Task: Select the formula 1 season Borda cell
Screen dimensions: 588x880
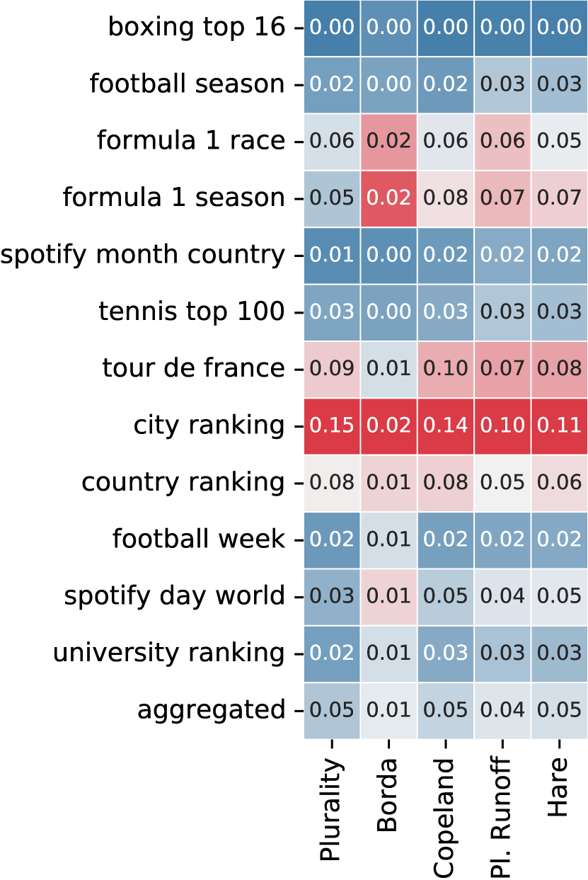Action: point(389,198)
